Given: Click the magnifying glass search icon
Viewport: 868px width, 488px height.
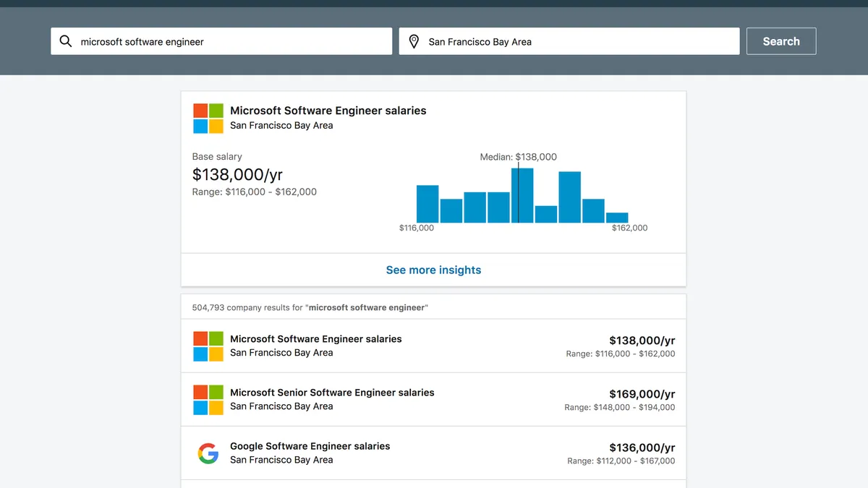Looking at the screenshot, I should [x=66, y=41].
